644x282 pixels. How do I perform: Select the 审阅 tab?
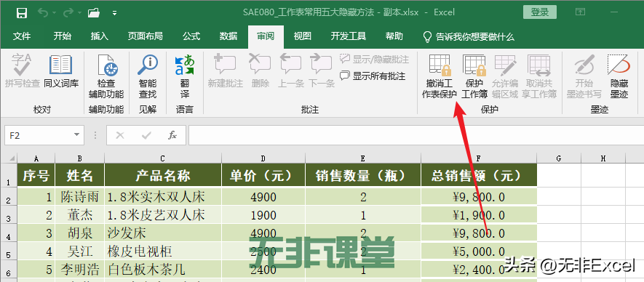[266, 36]
